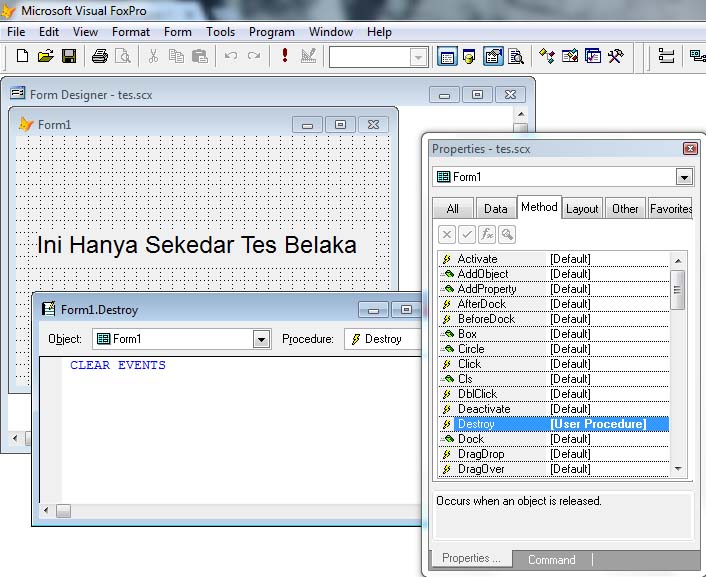
Task: Select the DragDrop event row
Action: [x=554, y=454]
